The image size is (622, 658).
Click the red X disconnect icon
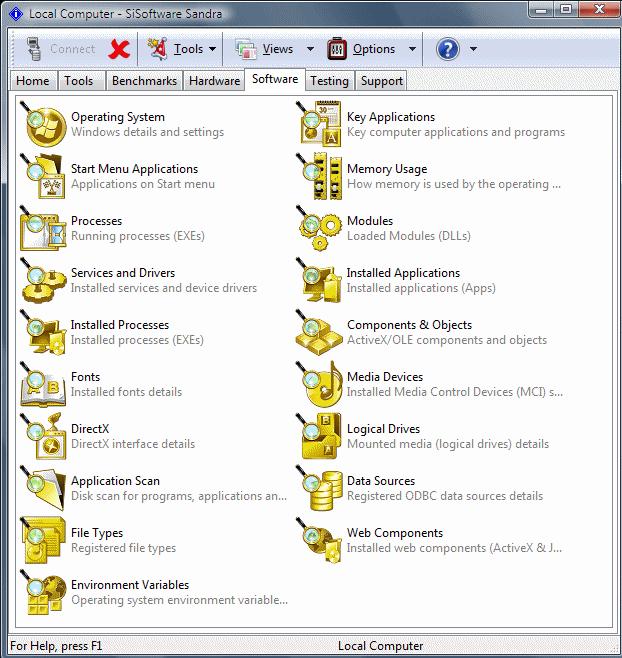119,49
